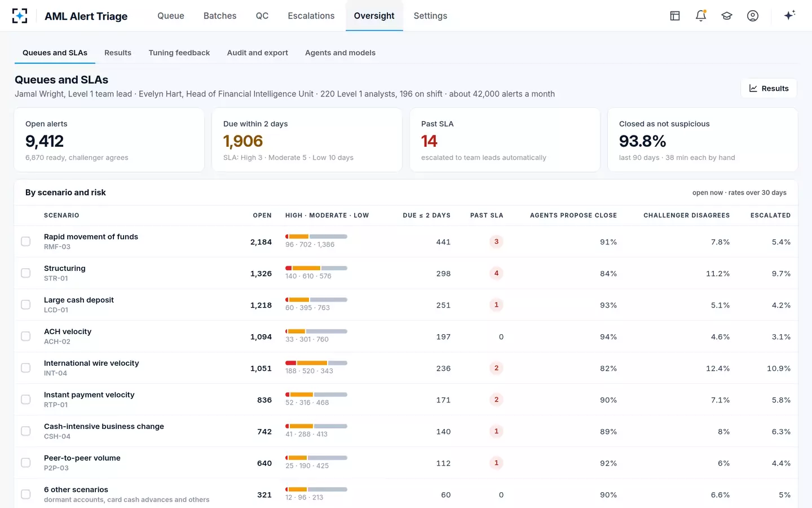
Task: Open the Past SLA summary card
Action: [505, 140]
